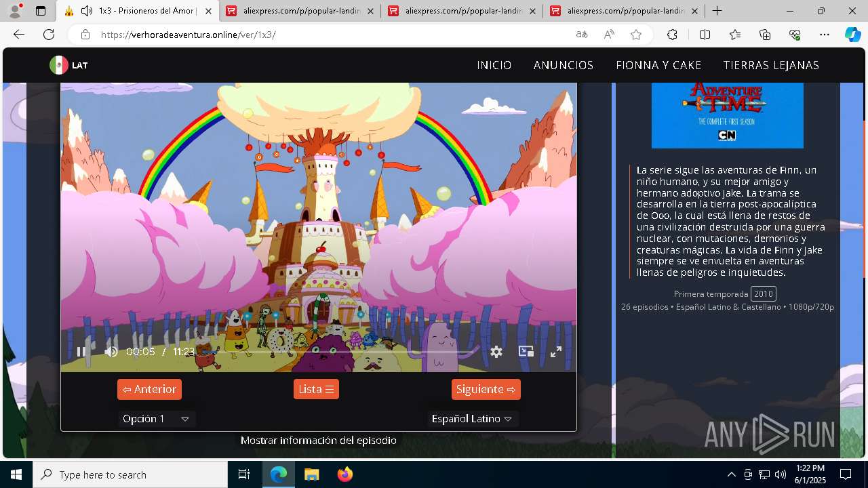Click the address bar URL
This screenshot has height=488, width=868.
tap(189, 35)
